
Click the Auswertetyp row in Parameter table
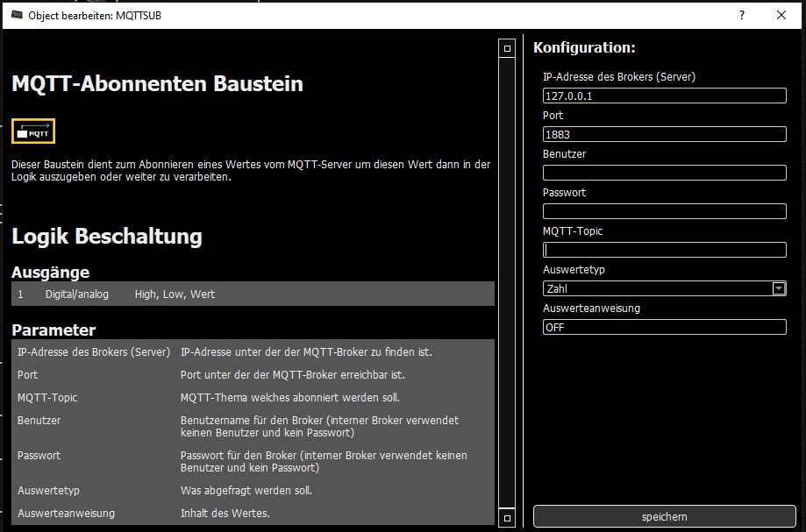[x=253, y=491]
